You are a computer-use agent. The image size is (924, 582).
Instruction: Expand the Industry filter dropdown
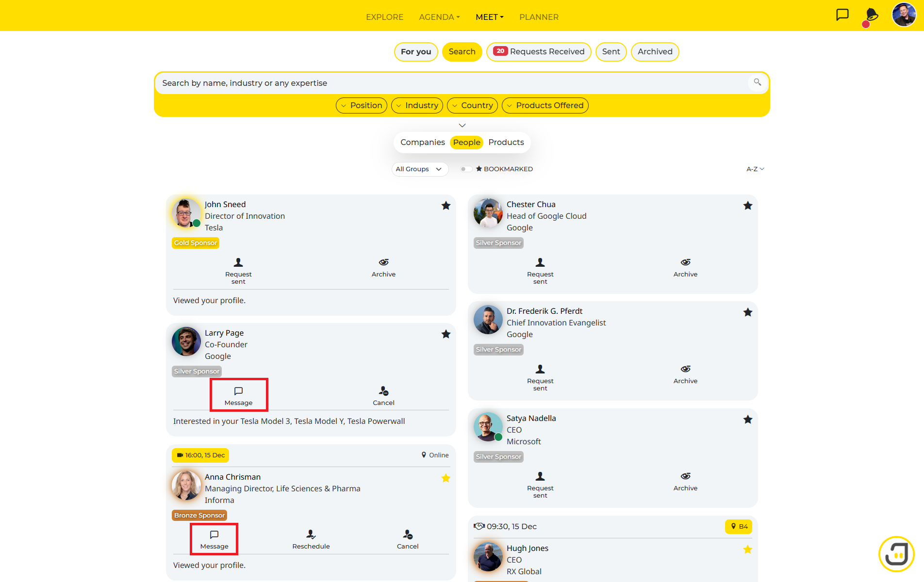[x=417, y=105]
